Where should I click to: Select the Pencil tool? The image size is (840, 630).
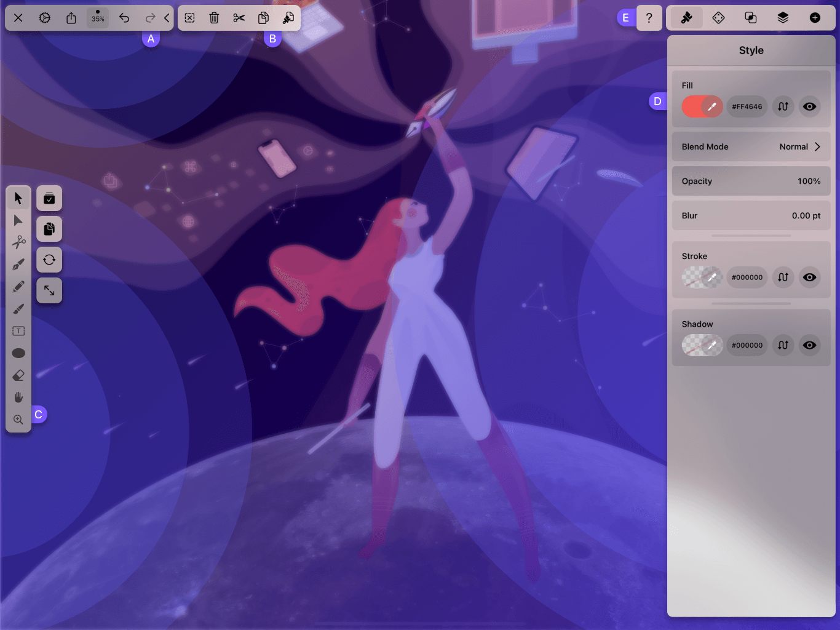click(x=18, y=287)
